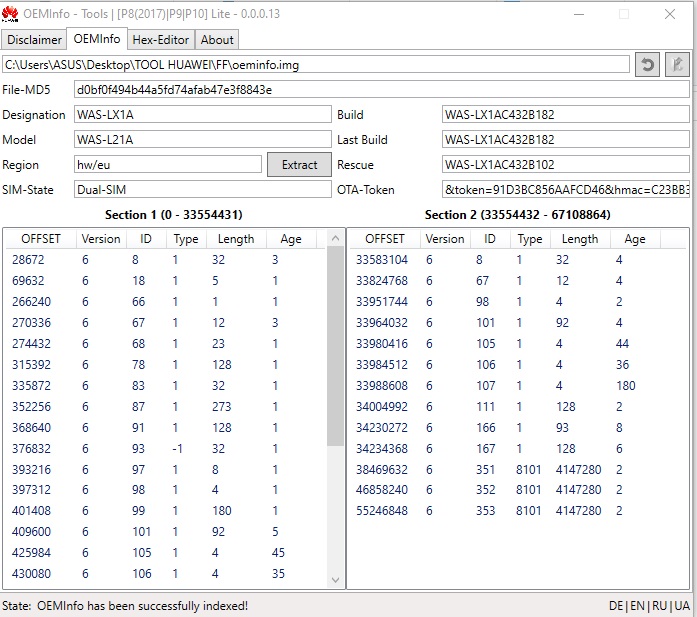Image resolution: width=697 pixels, height=617 pixels.
Task: Click the Designation field WAS-LX1A
Action: pos(203,115)
